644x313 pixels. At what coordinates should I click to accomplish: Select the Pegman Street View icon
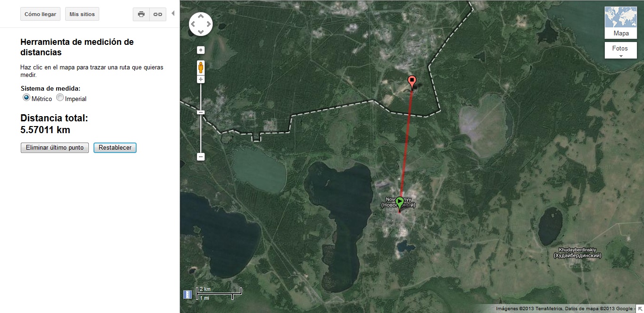pos(201,68)
